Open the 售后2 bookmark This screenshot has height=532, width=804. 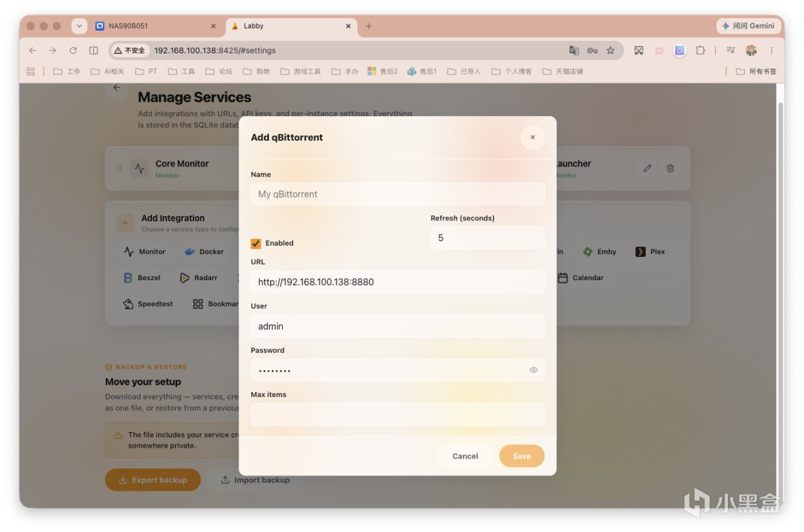tap(383, 71)
